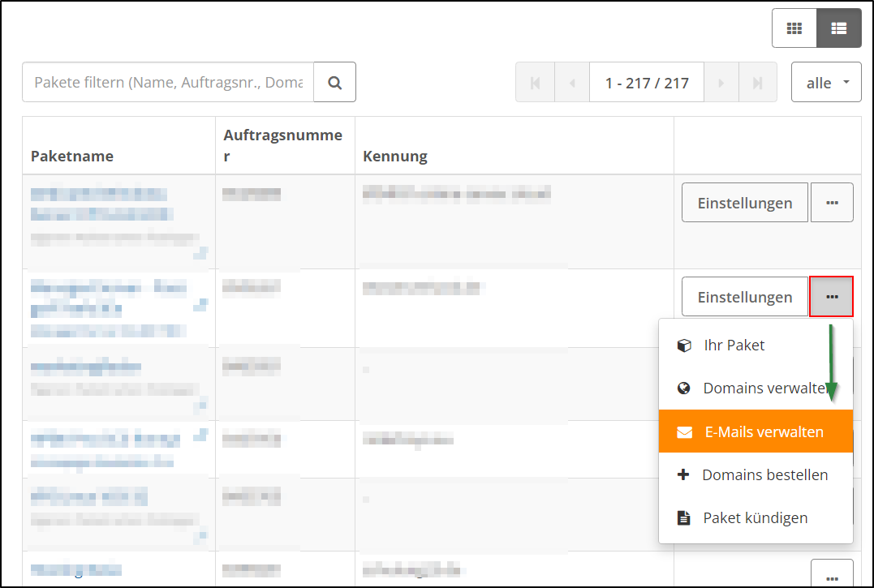Click the package box icon beside Ihr Paket
Viewport: 874px width, 588px height.
pyautogui.click(x=682, y=345)
